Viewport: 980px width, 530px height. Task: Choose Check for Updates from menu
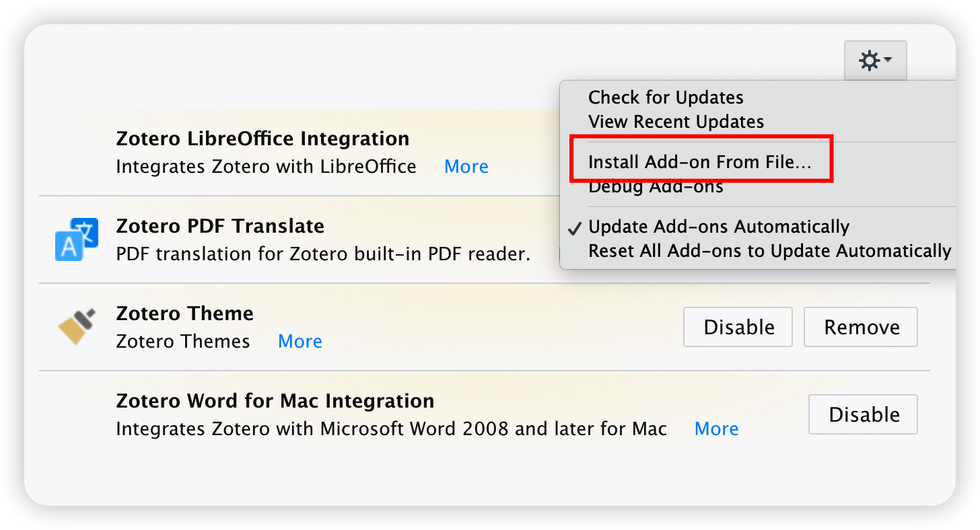(x=666, y=98)
